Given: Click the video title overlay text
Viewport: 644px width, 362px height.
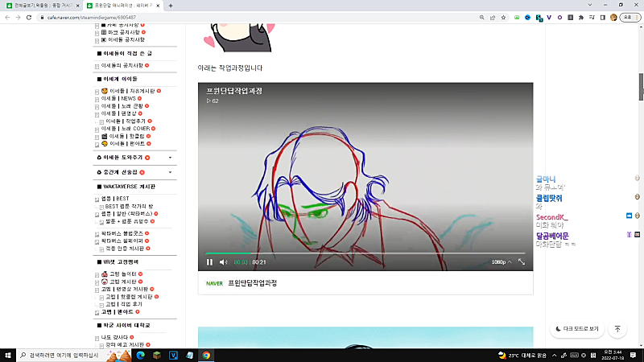Looking at the screenshot, I should pos(234,91).
